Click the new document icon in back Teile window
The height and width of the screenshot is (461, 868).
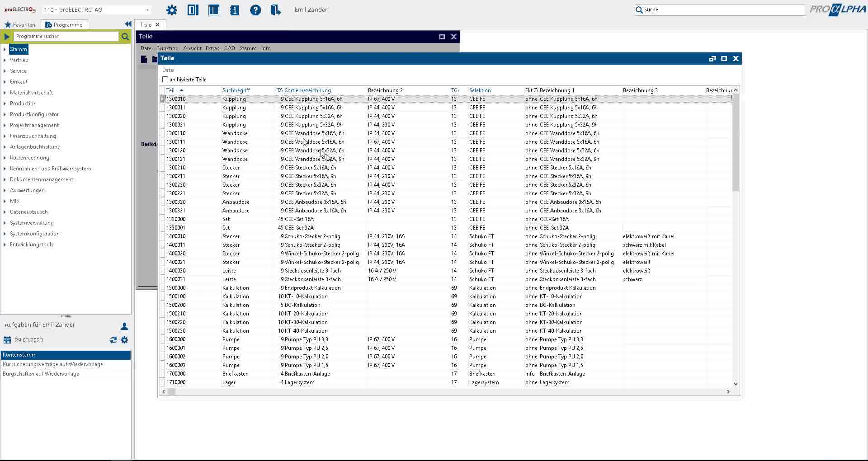[x=144, y=59]
